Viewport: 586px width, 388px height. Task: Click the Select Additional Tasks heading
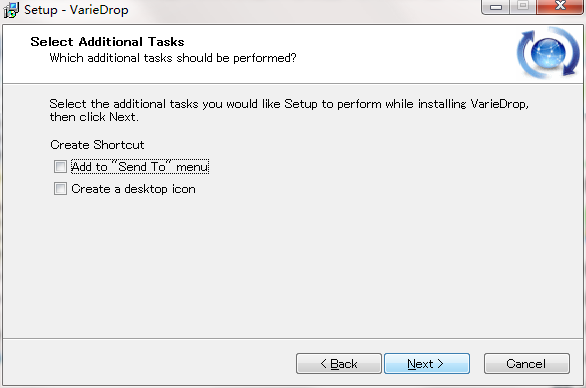[107, 41]
